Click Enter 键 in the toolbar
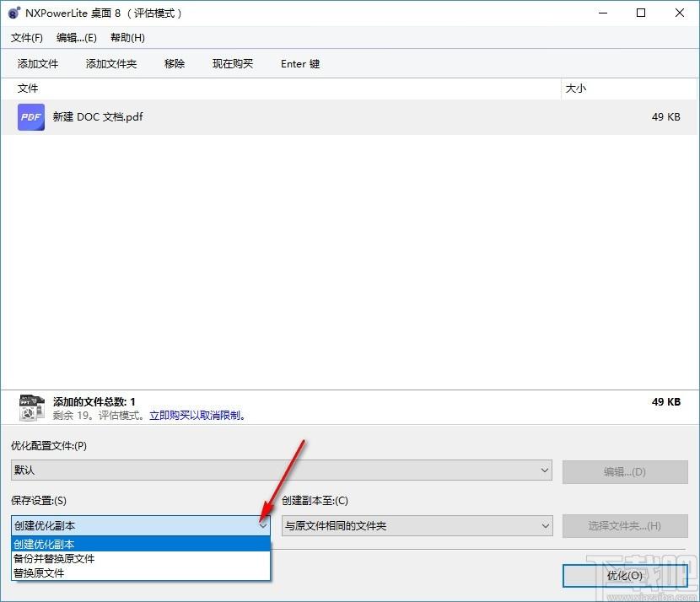The image size is (700, 602). 300,64
